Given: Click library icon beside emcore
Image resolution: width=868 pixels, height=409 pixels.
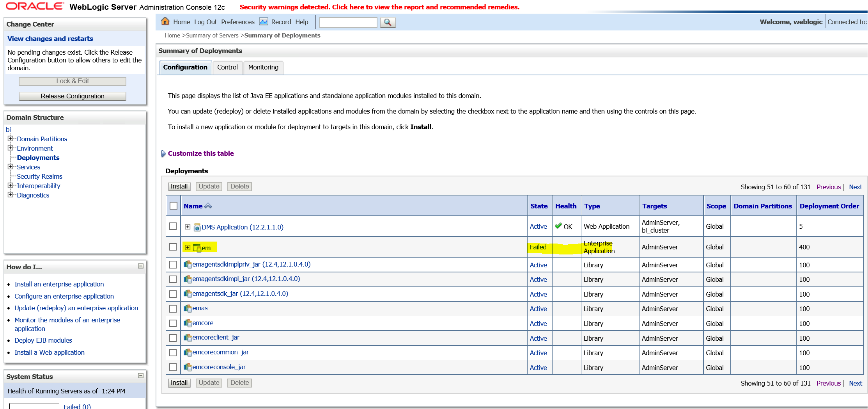Looking at the screenshot, I should (188, 323).
